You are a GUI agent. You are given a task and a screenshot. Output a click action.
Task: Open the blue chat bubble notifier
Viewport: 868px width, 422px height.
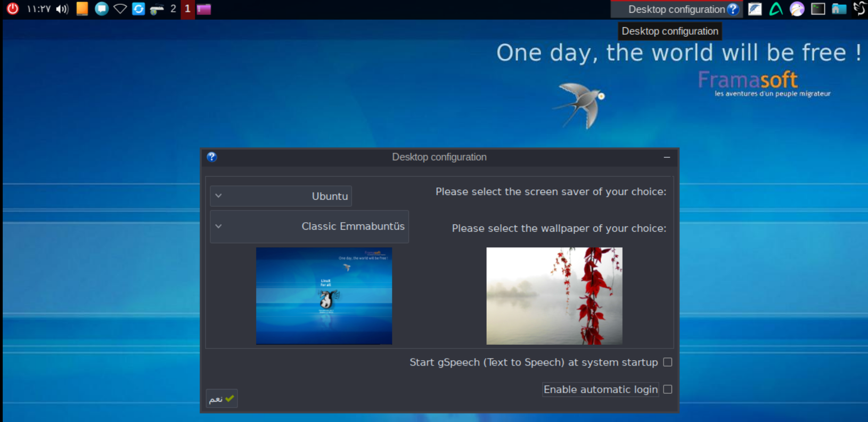pyautogui.click(x=102, y=9)
